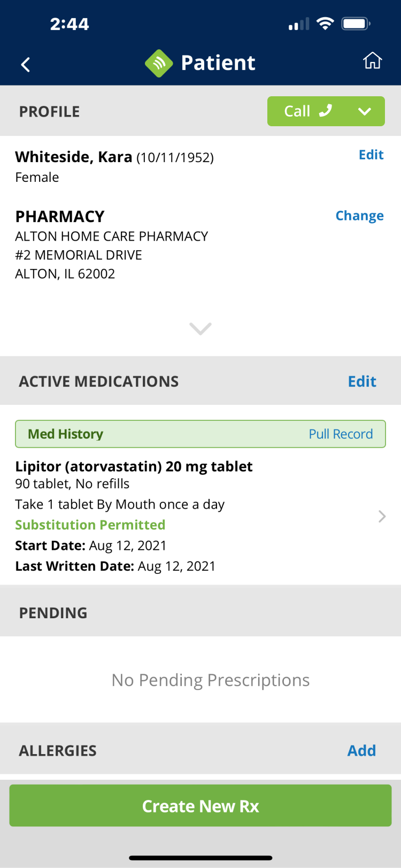The width and height of the screenshot is (401, 868).
Task: Edit Kara Whiteside's profile
Action: (371, 155)
